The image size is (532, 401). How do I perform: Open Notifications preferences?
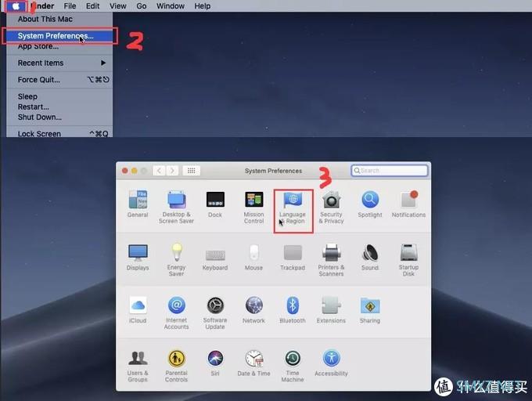(408, 204)
